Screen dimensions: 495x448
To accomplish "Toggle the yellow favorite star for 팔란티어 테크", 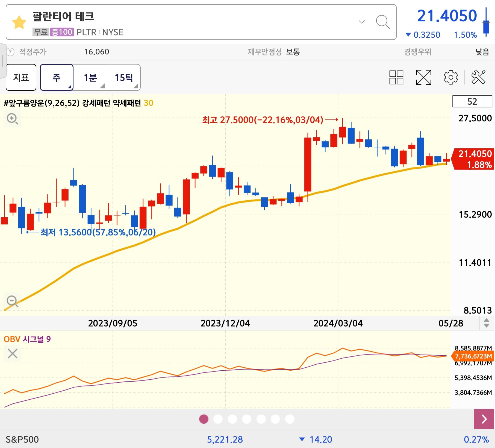I will click(19, 22).
